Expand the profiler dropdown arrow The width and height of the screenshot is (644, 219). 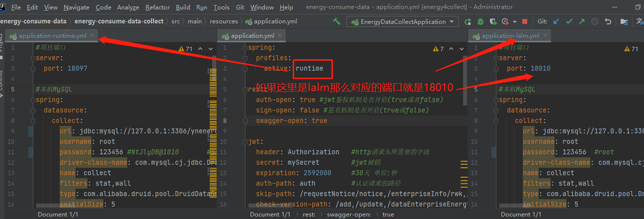[514, 21]
